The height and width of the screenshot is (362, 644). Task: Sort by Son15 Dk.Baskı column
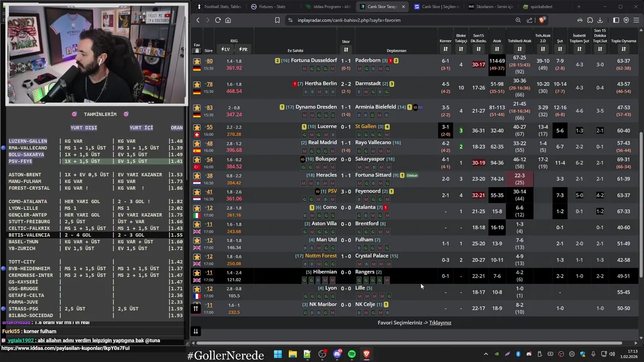478,49
